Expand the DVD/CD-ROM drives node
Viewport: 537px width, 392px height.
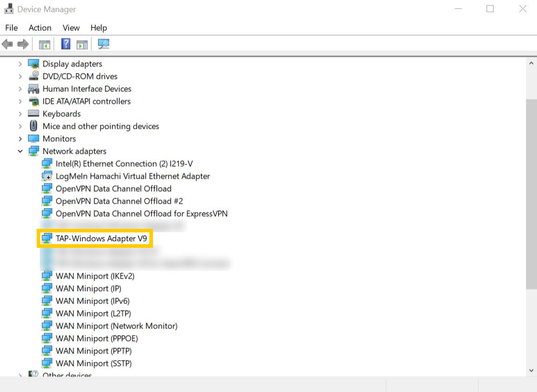pos(20,76)
